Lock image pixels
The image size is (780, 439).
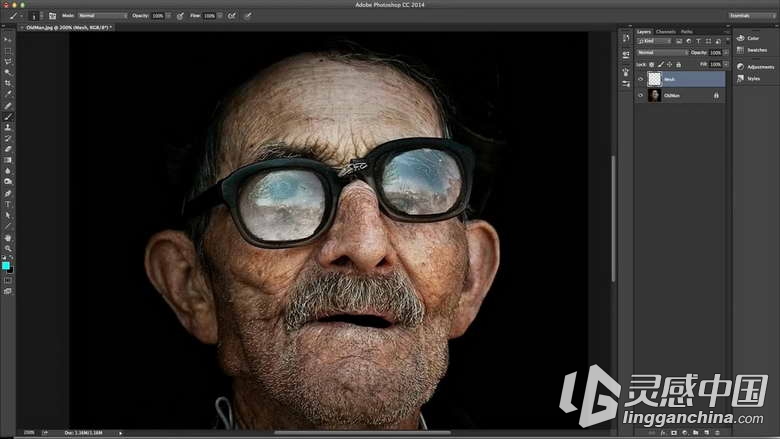[661, 65]
